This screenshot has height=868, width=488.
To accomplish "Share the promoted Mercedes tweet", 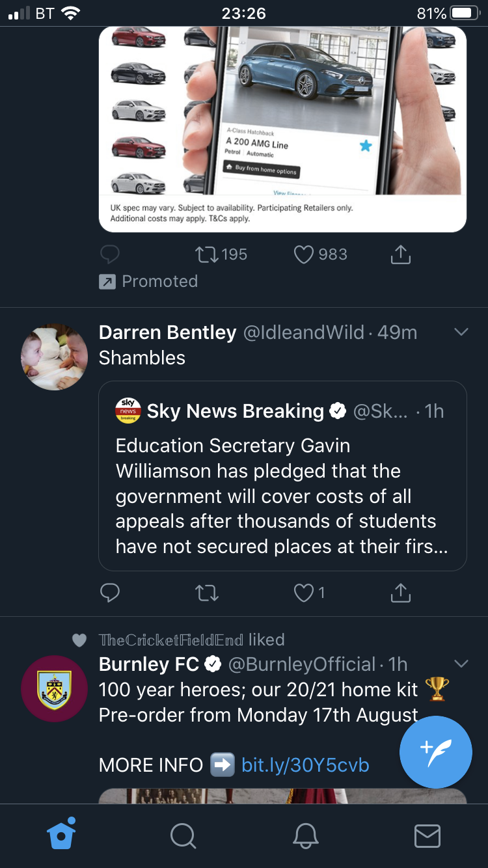I will (x=400, y=254).
